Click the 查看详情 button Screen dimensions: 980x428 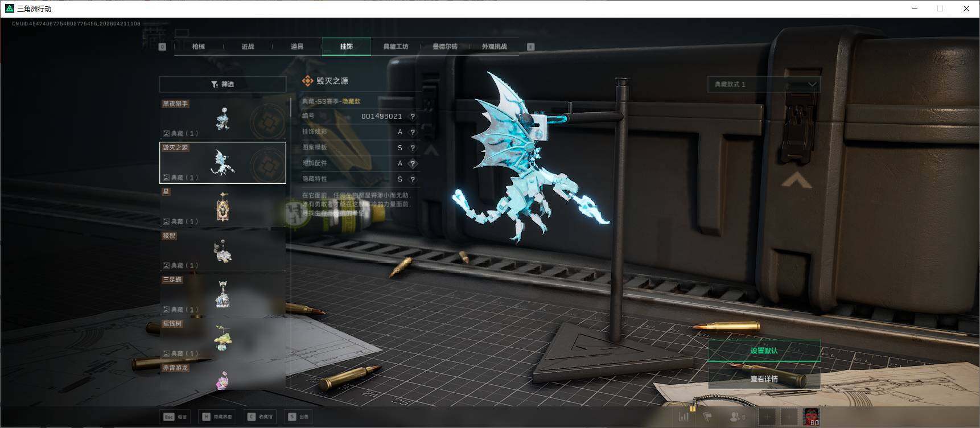[x=764, y=379]
